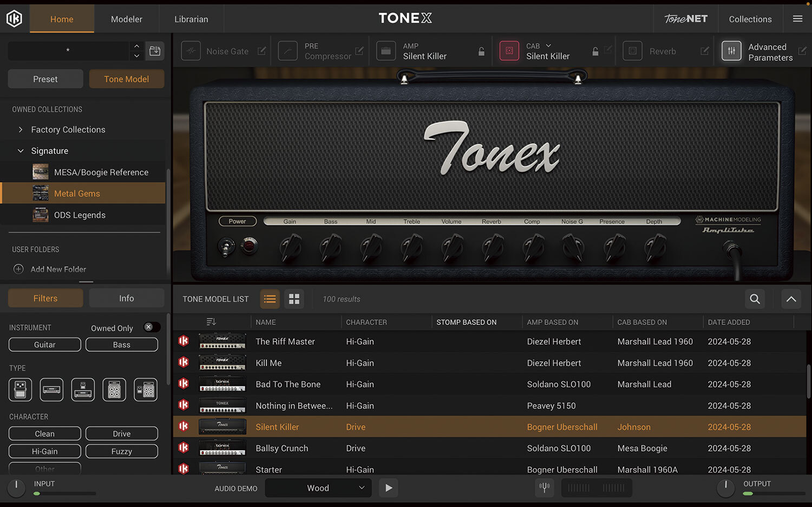The width and height of the screenshot is (812, 507).
Task: Open the tone model search icon
Action: coord(755,299)
